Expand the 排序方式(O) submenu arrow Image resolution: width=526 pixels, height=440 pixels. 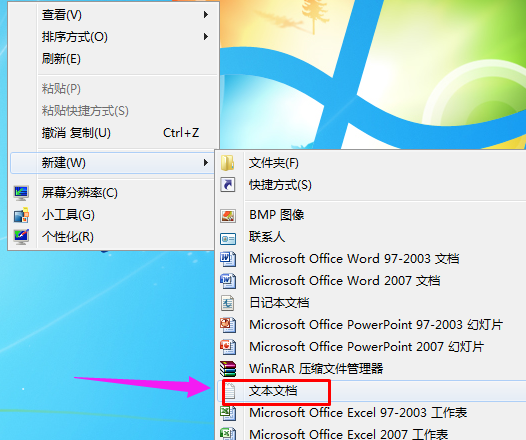(206, 37)
